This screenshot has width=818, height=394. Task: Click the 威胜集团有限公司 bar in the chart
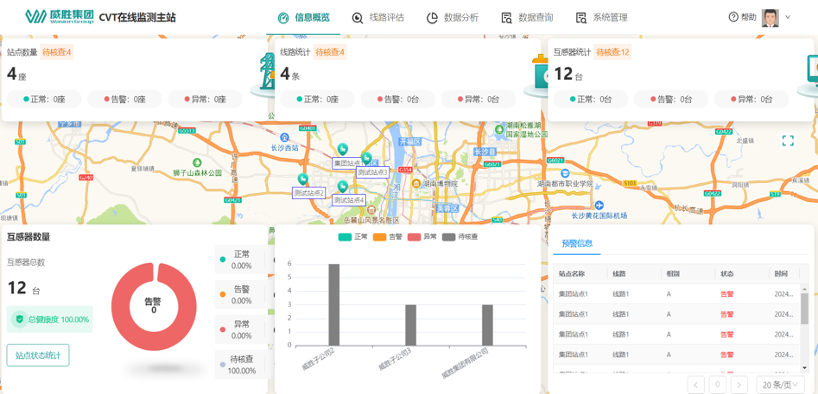tap(487, 325)
